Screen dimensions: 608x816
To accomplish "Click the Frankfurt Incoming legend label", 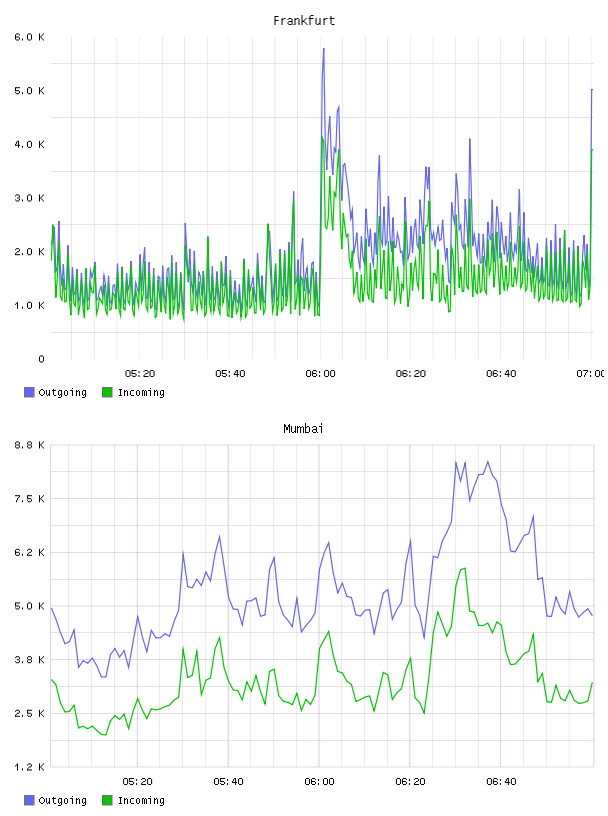I will tap(141, 393).
